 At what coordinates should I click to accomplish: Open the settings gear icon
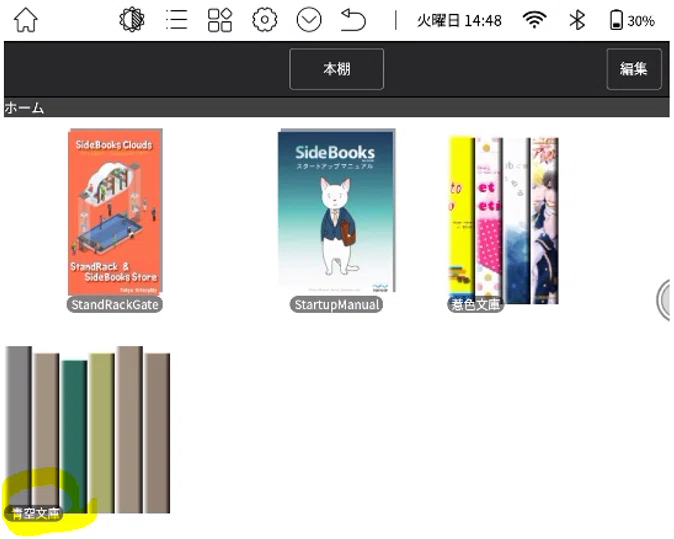point(264,20)
